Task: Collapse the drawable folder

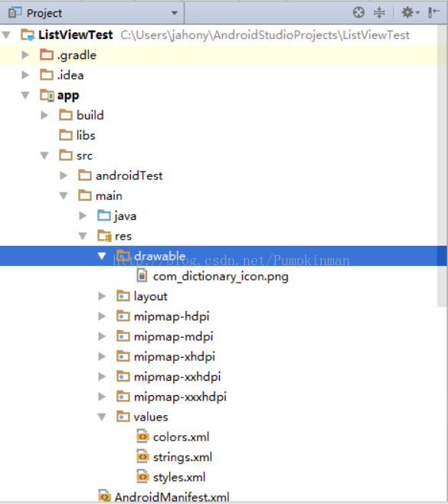Action: coord(102,256)
